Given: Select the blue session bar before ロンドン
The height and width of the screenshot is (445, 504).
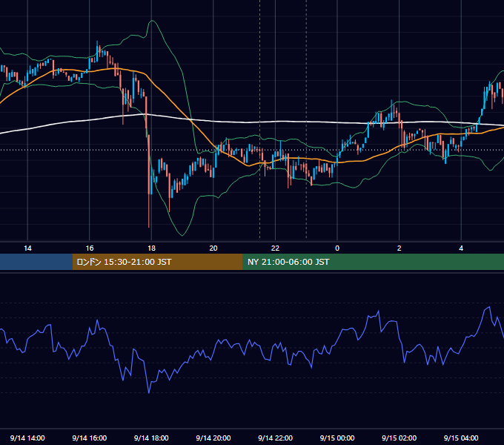Looking at the screenshot, I should tap(36, 262).
